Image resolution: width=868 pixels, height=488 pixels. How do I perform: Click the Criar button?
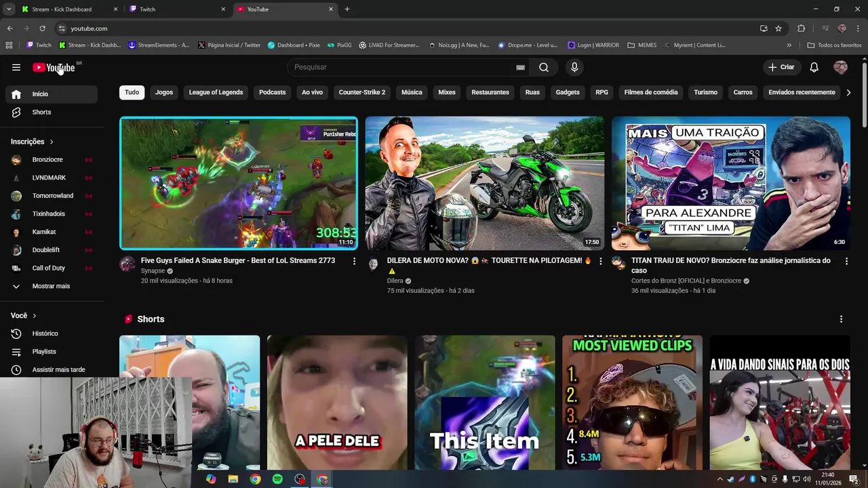tap(781, 67)
